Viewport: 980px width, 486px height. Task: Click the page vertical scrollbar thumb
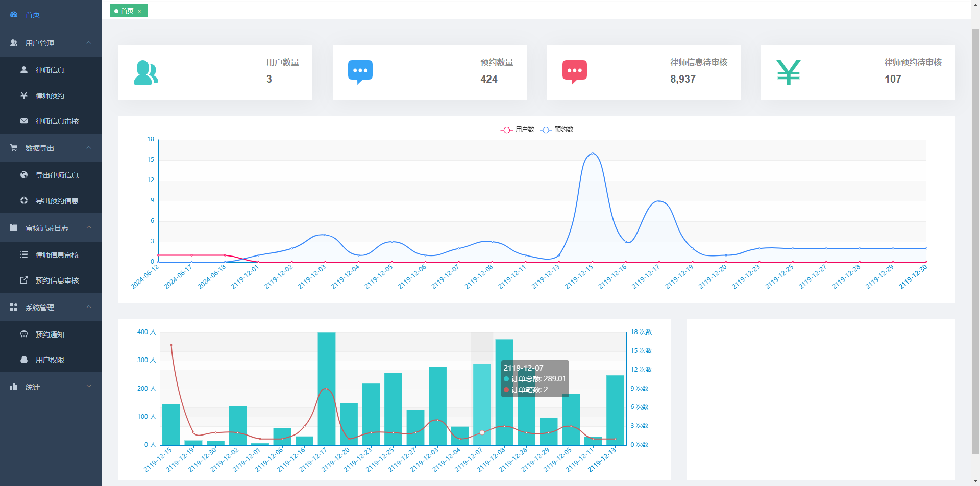pos(975,241)
